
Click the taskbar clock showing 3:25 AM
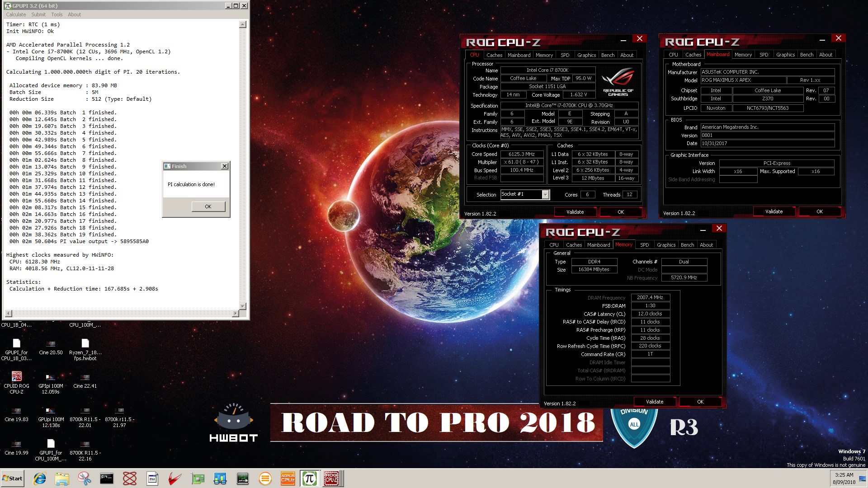pyautogui.click(x=844, y=478)
